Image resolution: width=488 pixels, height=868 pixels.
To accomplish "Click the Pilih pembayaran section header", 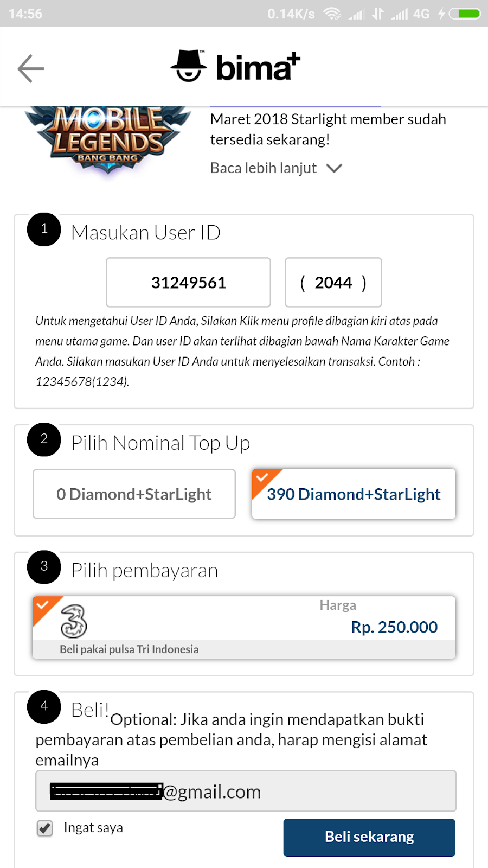I will coord(144,570).
